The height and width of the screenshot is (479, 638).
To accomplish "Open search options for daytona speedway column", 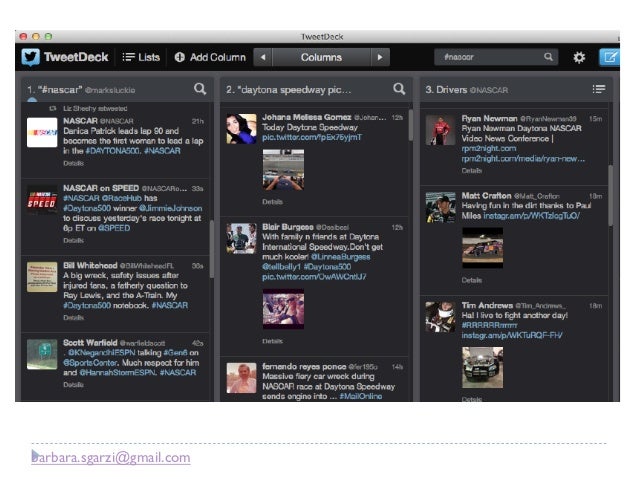I will pos(399,89).
